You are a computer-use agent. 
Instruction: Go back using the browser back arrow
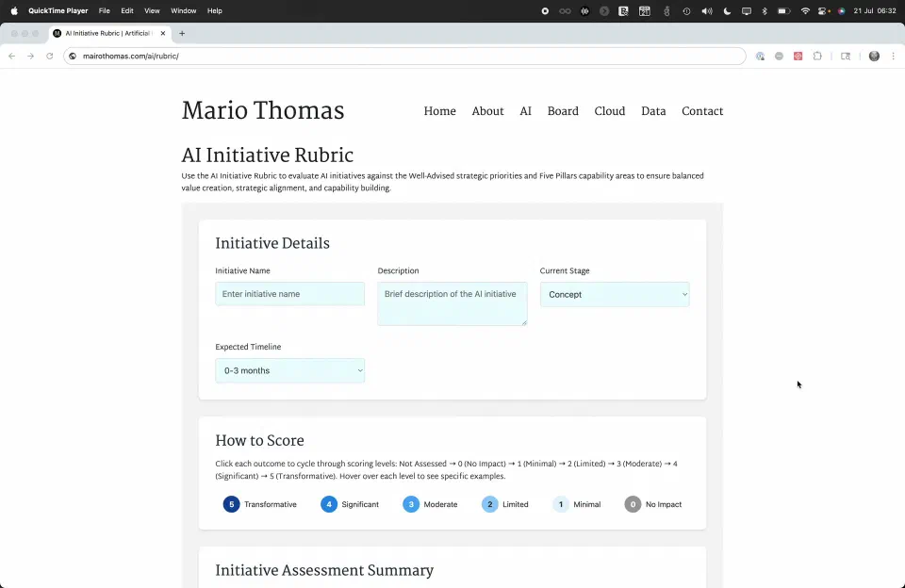(x=12, y=56)
